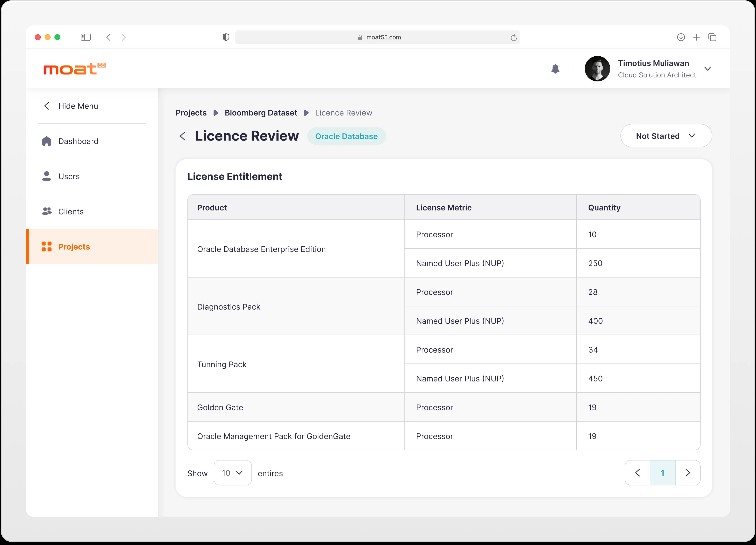Image resolution: width=756 pixels, height=545 pixels.
Task: Select the Tunning Pack cell
Action: point(296,364)
